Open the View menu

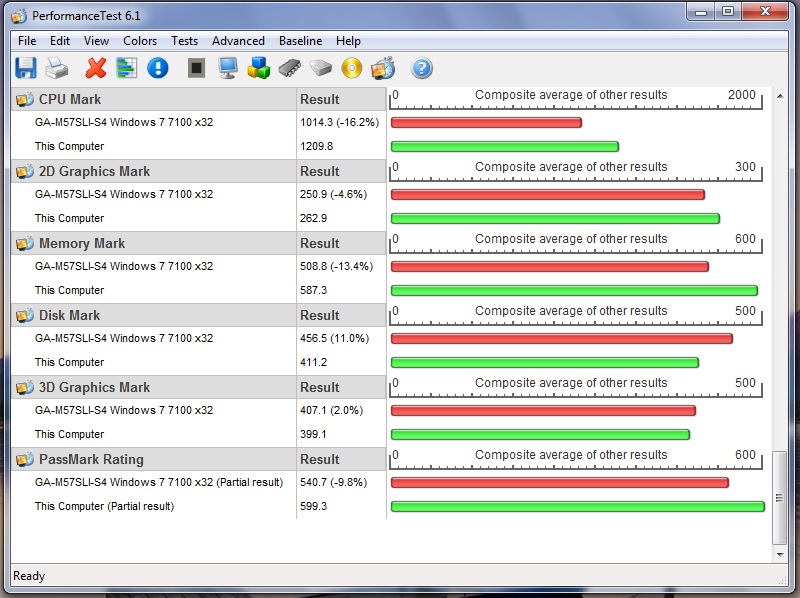(96, 41)
